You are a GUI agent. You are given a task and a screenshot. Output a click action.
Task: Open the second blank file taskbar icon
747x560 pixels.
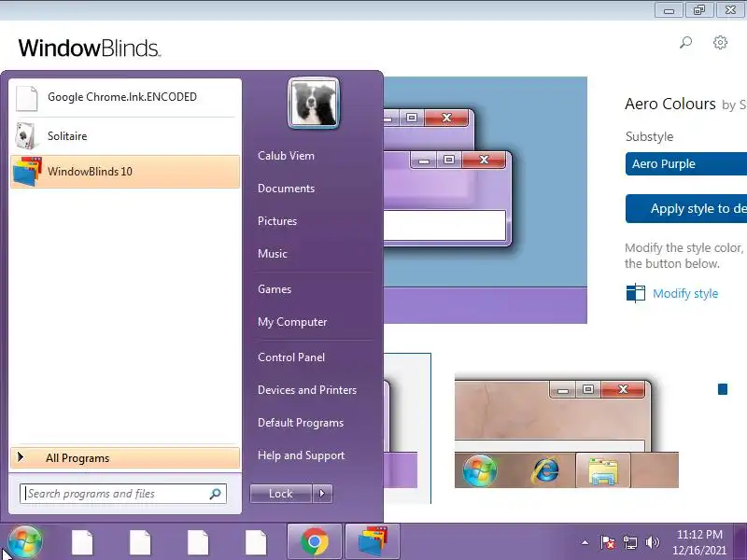[x=140, y=542]
